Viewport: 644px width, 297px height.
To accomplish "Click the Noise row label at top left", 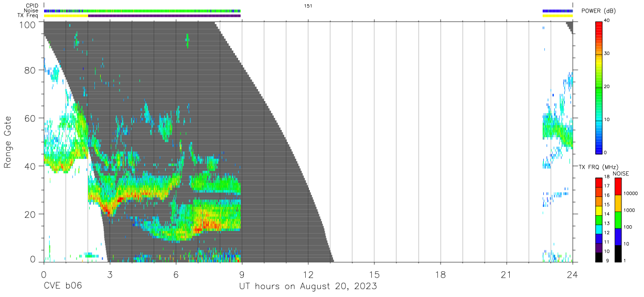I will pyautogui.click(x=32, y=10).
